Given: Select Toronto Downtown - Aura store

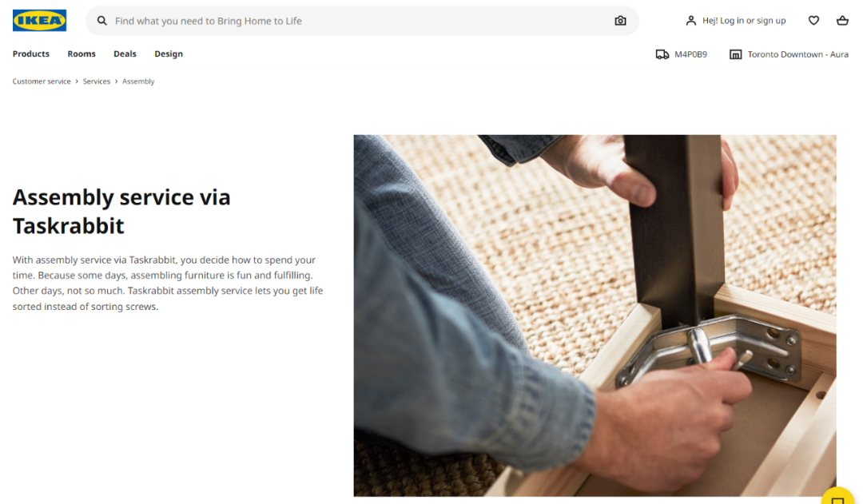Looking at the screenshot, I should click(x=797, y=54).
